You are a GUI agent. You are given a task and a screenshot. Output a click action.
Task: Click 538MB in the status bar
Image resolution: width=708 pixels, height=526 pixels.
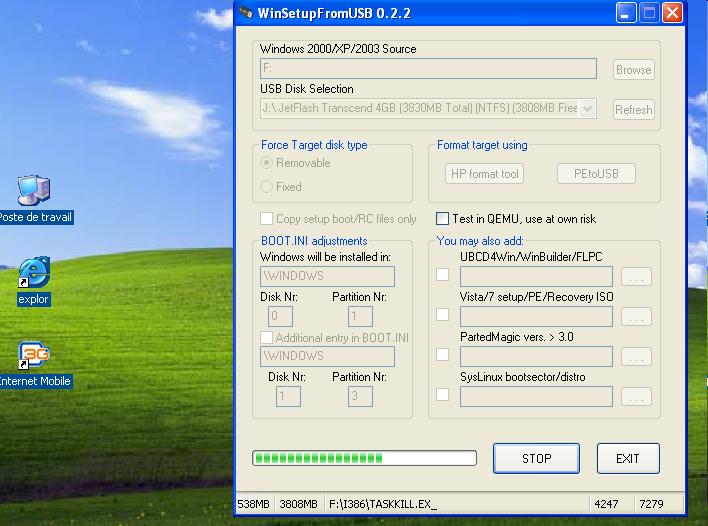254,504
